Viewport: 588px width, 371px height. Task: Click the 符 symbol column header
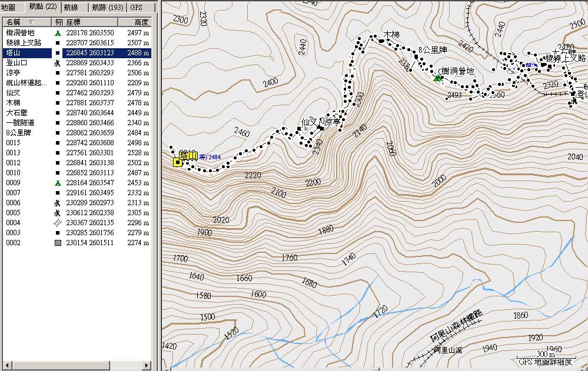(x=57, y=22)
